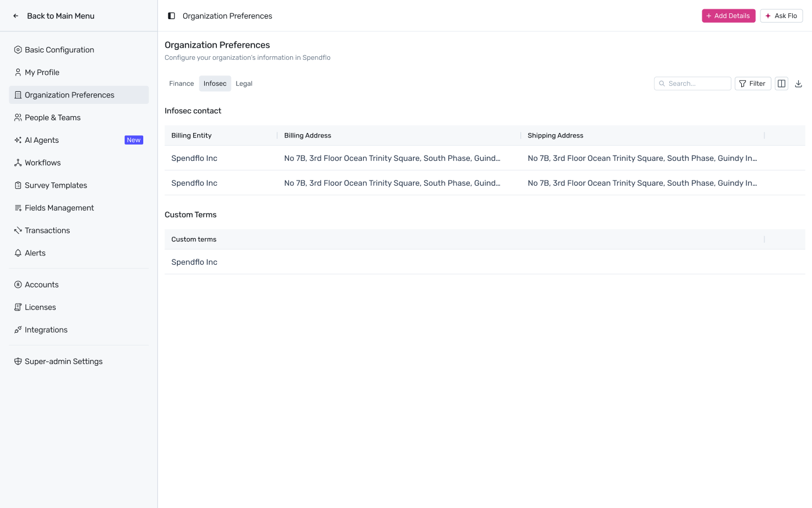Open the Integrations plug icon
Image resolution: width=812 pixels, height=508 pixels.
pos(18,330)
